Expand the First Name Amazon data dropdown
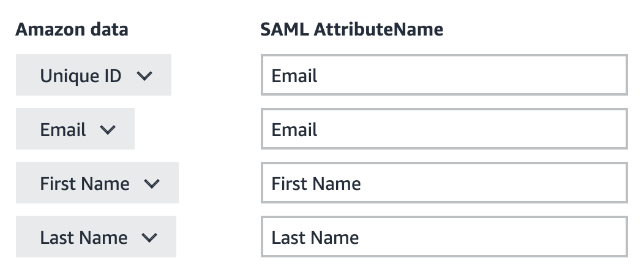Image resolution: width=644 pixels, height=277 pixels. point(97,183)
